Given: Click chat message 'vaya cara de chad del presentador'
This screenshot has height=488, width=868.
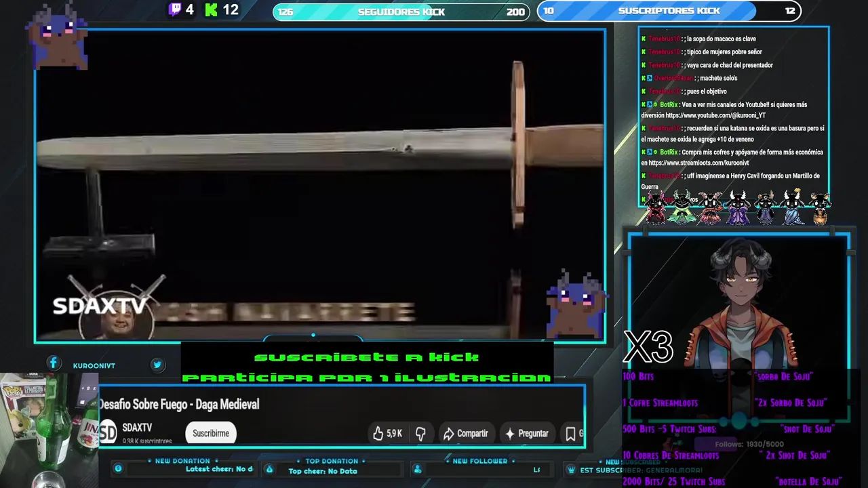Looking at the screenshot, I should click(730, 65).
